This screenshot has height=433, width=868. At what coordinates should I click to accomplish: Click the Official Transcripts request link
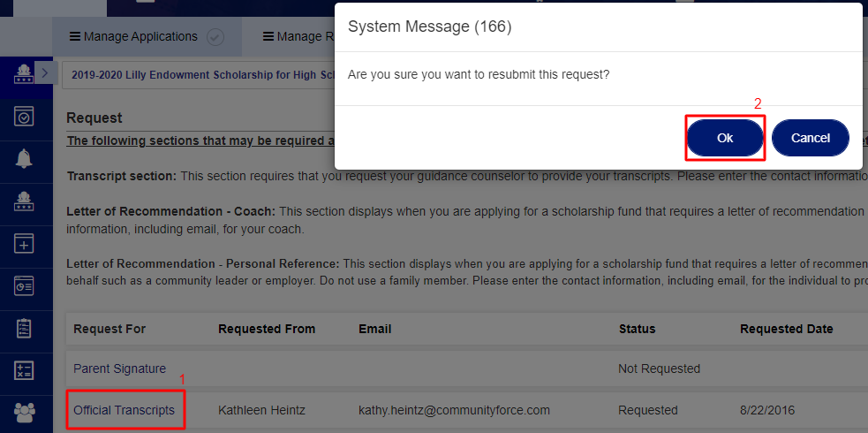click(124, 410)
